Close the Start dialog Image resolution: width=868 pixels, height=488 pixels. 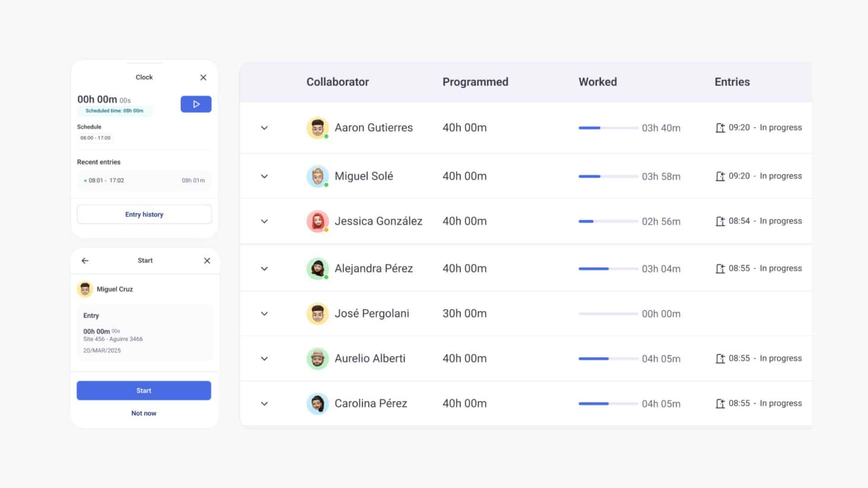[x=207, y=261]
